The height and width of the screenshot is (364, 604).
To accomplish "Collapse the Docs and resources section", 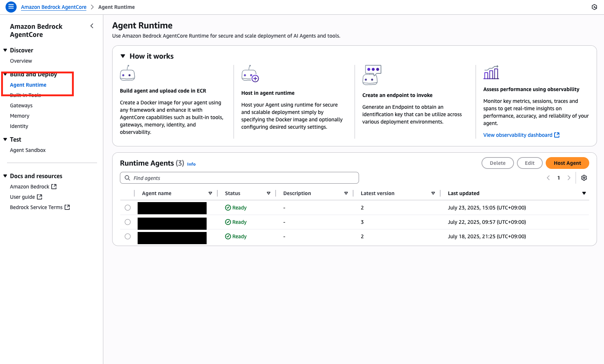I will 5,176.
